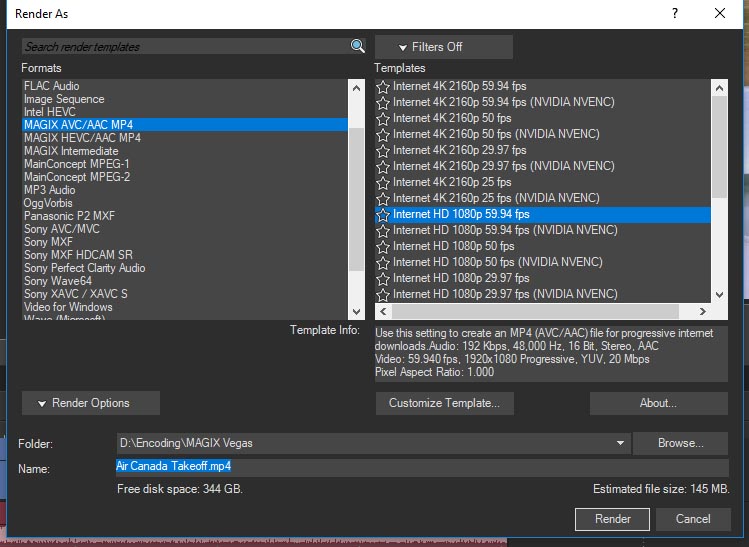
Task: Click the Render button
Action: [x=612, y=519]
